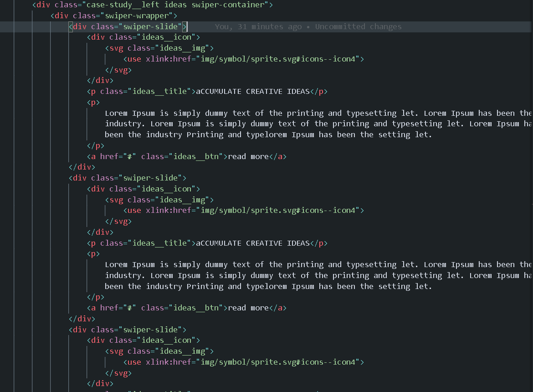Click the last "sprite.svg#icons--icon4" href value
The width and height of the screenshot is (533, 392).
pos(278,362)
